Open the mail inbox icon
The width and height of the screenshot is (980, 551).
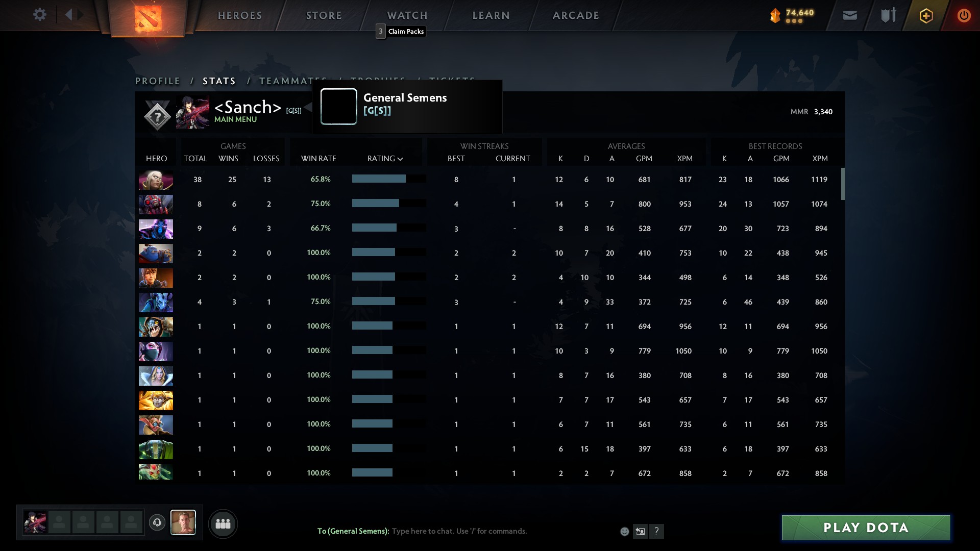point(850,16)
